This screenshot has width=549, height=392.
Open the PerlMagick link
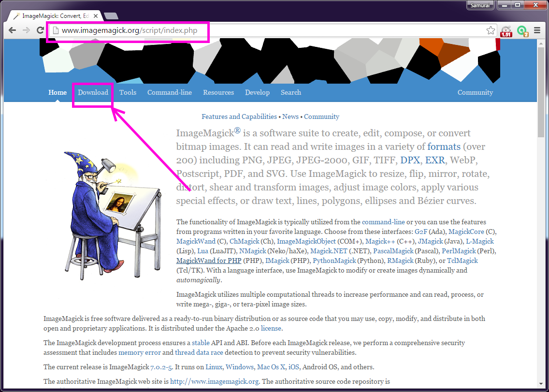click(x=459, y=251)
